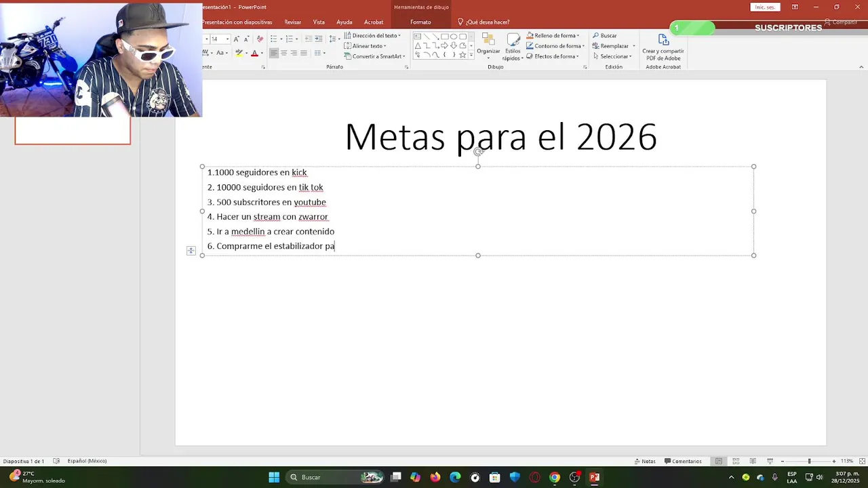Toggle right text alignment

(294, 53)
